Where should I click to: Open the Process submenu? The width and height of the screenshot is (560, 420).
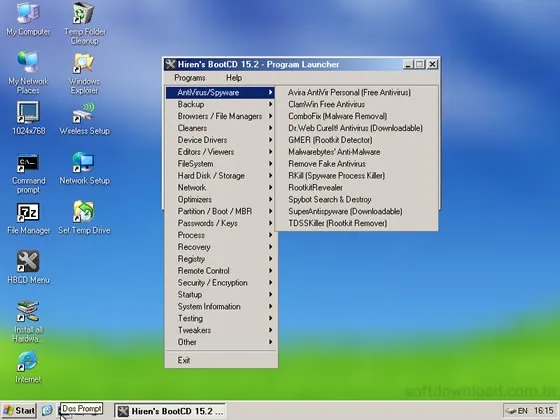point(220,235)
